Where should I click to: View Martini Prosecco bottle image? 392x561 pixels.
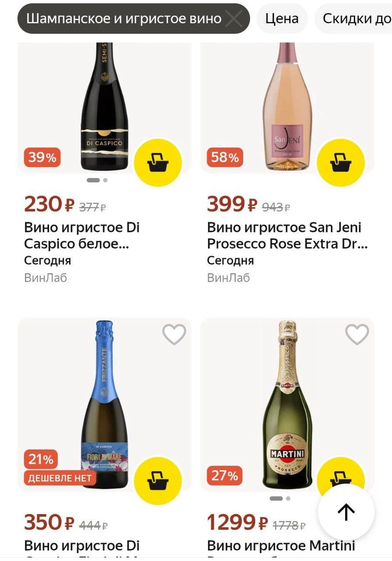coord(287,405)
